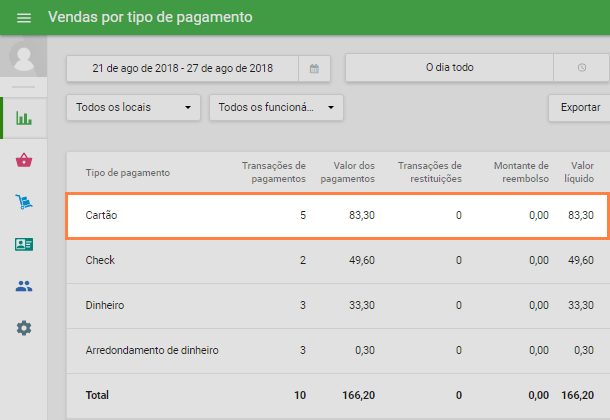Click the Transações de pagamentos column header
Viewport: 610px width, 420px height.
(274, 172)
